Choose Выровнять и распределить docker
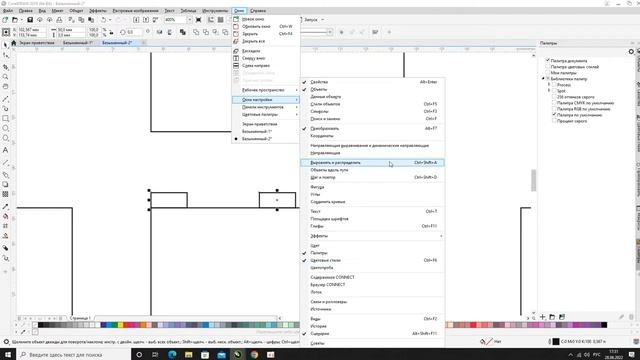640x360 pixels. 372,162
